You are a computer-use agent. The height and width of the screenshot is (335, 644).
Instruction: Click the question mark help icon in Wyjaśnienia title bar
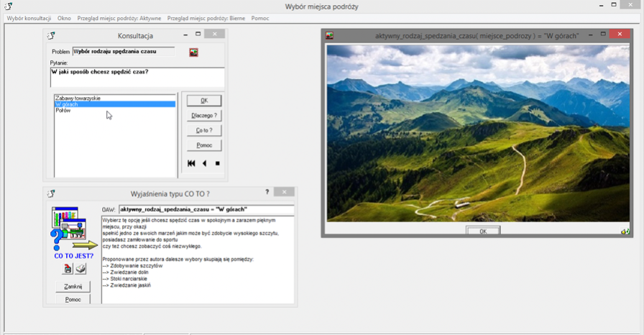pos(267,193)
